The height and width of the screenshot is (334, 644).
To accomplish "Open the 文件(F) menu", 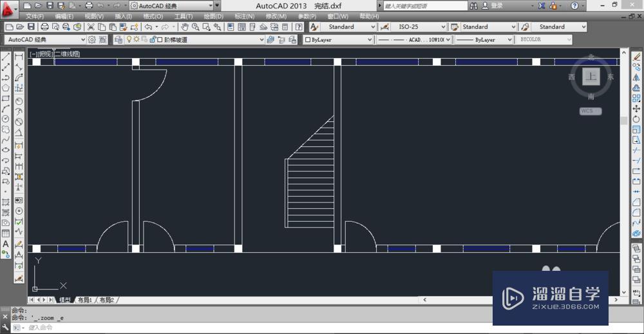I will pos(35,17).
